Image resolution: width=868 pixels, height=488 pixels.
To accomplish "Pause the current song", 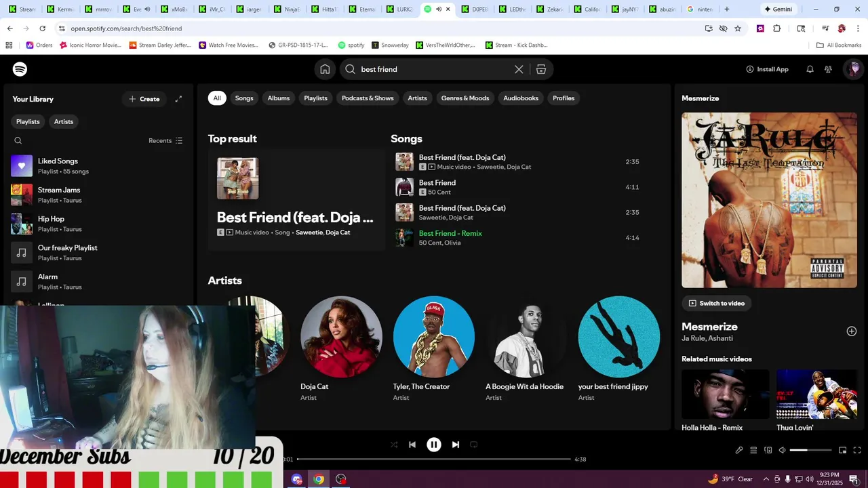I will pyautogui.click(x=434, y=445).
